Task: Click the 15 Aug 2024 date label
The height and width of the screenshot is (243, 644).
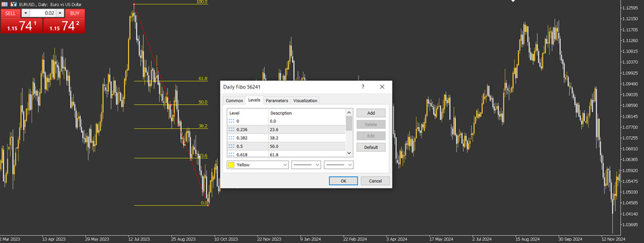Action: [x=527, y=239]
